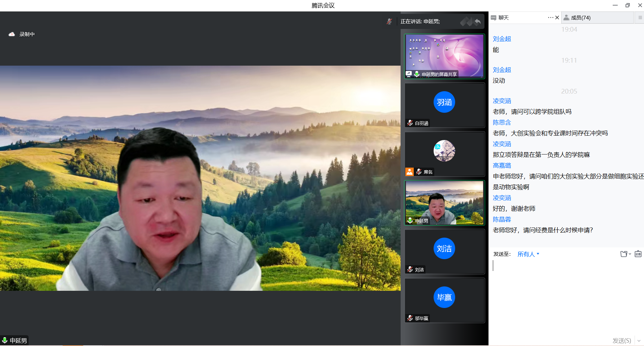Screen dimensions: 644x346
Task: Select the 聊天 chat tab
Action: [x=503, y=18]
